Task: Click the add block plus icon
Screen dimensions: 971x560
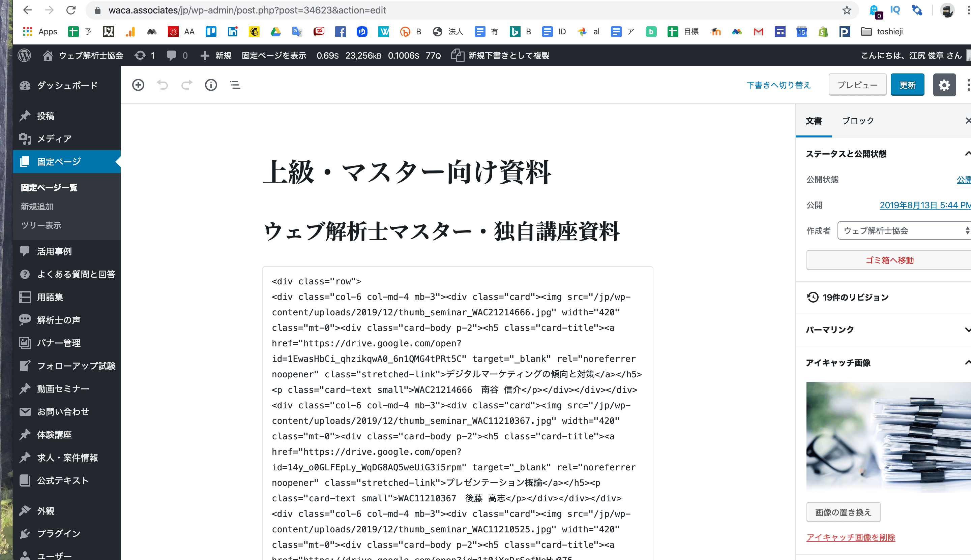Action: pos(138,85)
